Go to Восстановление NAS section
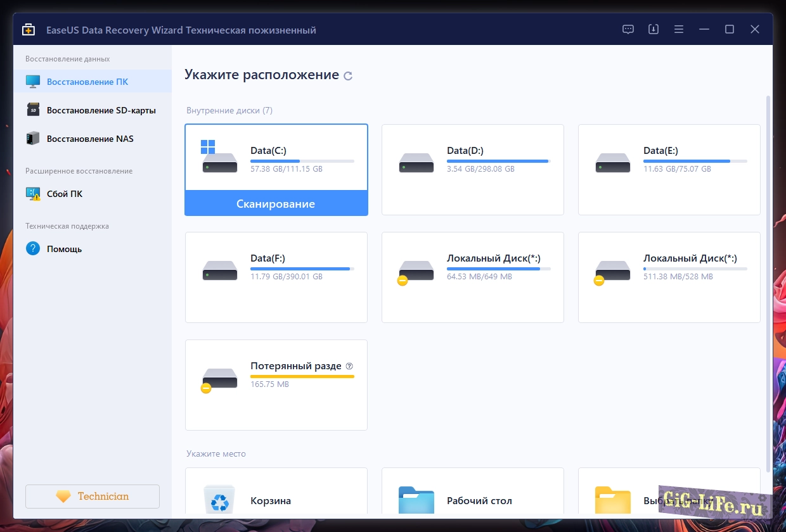The height and width of the screenshot is (532, 786). pos(90,139)
